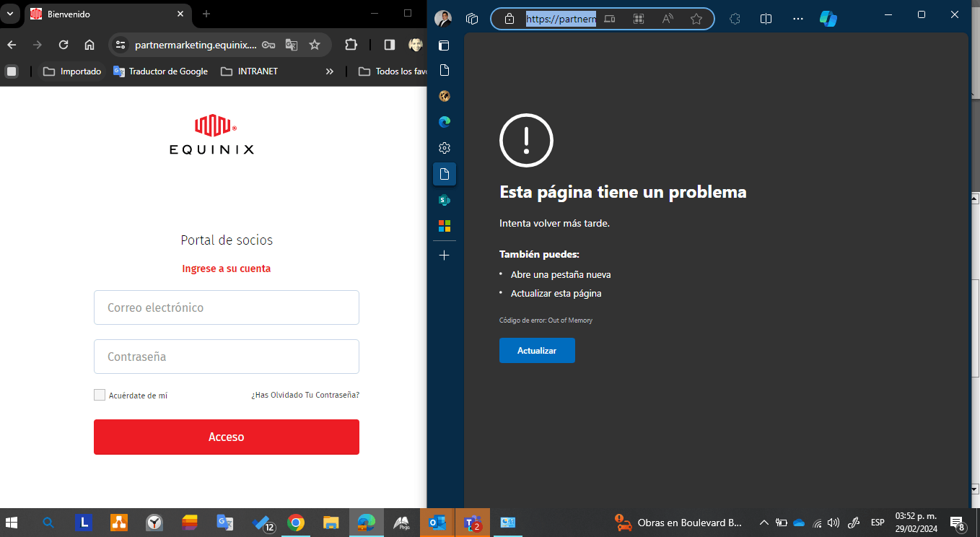
Task: Select the active error page vertical tab
Action: [x=445, y=174]
